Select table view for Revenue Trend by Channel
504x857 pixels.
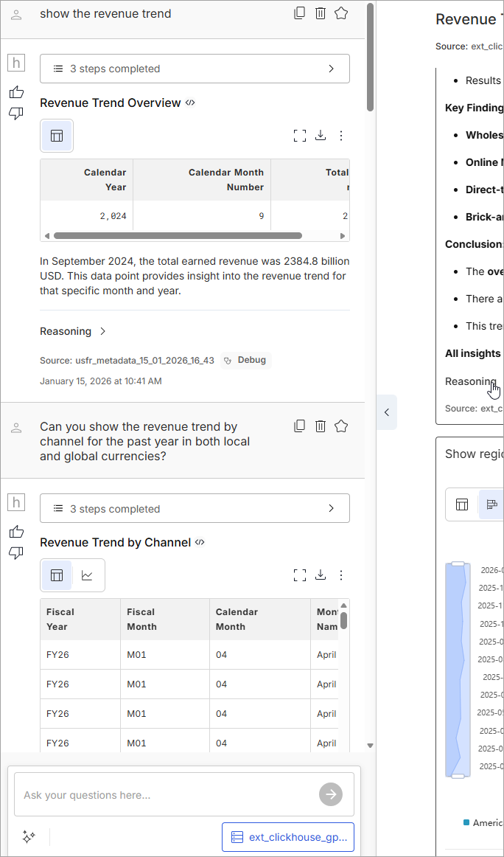point(57,575)
